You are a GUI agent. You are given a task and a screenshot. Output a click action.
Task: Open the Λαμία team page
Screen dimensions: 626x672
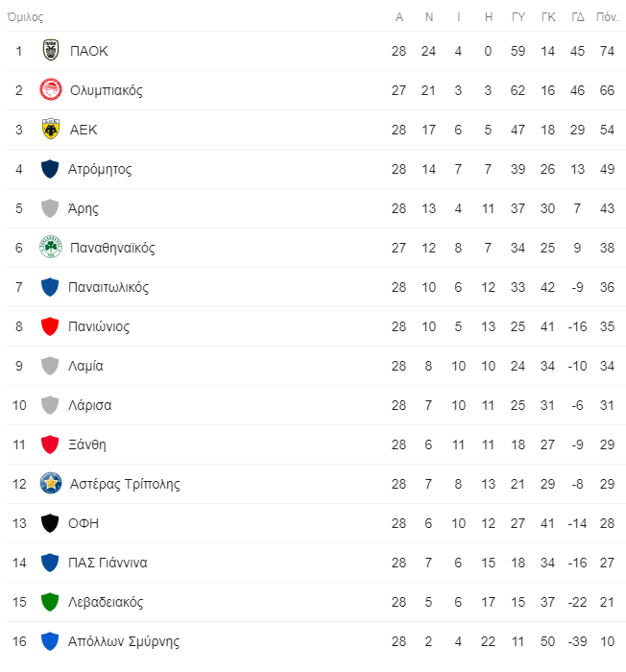click(86, 366)
